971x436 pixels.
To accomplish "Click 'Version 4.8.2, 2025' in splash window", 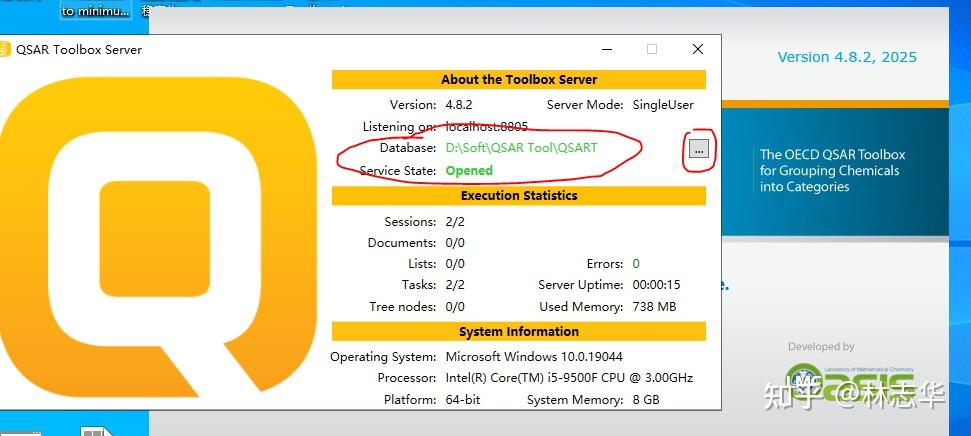I will pyautogui.click(x=847, y=57).
